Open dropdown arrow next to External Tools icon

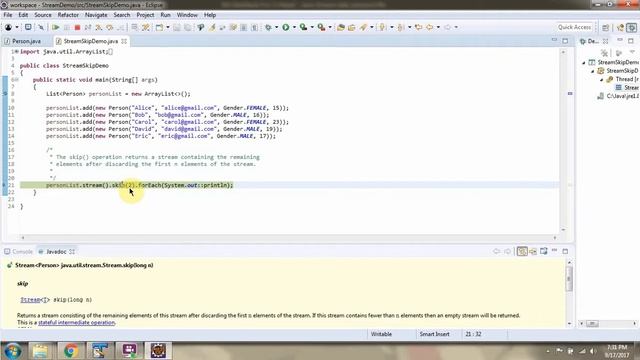point(330,27)
